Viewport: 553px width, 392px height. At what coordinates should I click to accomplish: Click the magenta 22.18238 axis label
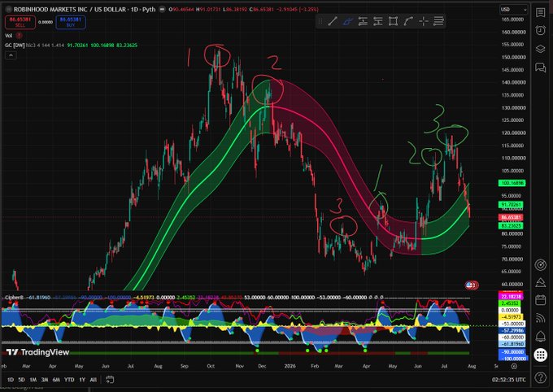point(510,297)
